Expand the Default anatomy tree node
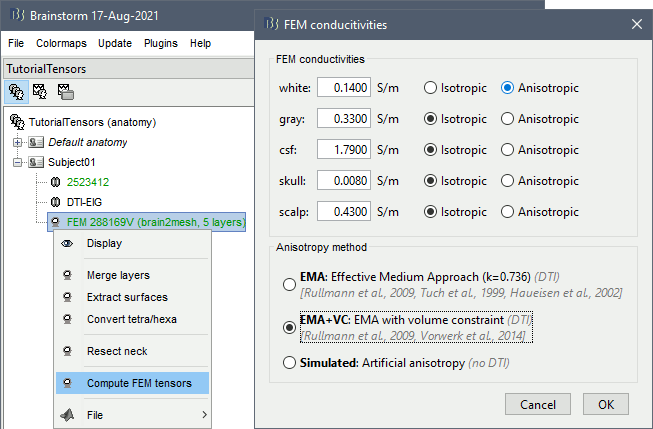653x429 pixels. pos(17,142)
